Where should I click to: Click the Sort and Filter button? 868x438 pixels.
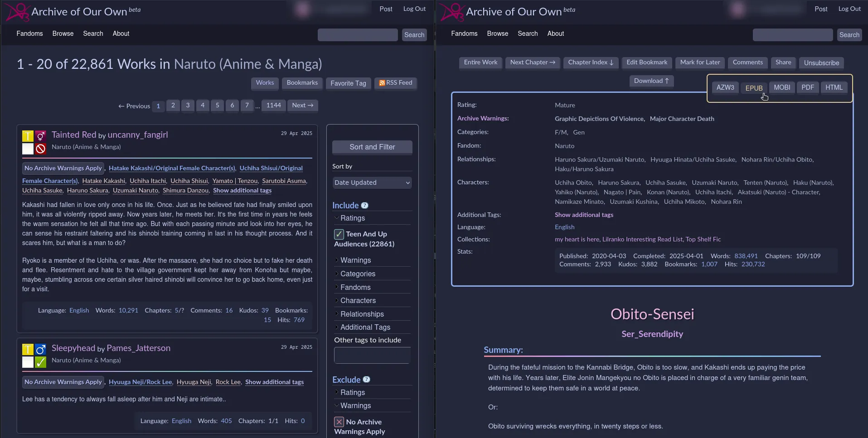[x=372, y=147]
